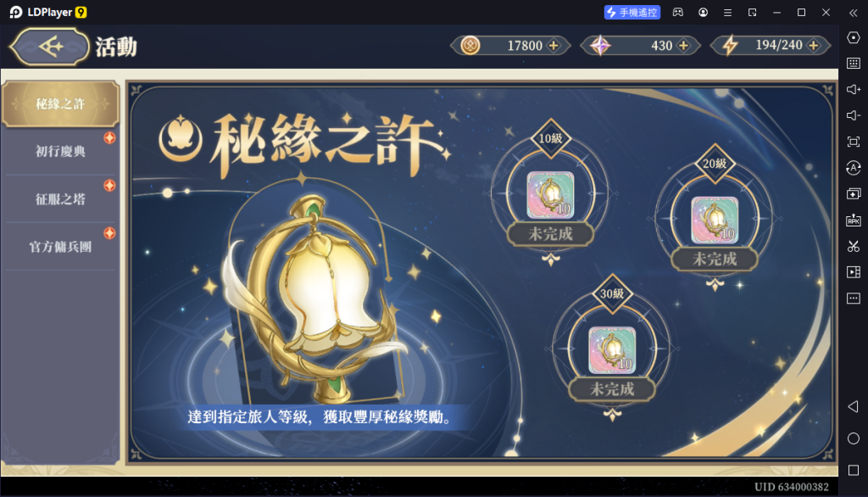Screen dimensions: 868x497
Task: Click the 20級 reward 未完成 button
Action: pos(714,259)
